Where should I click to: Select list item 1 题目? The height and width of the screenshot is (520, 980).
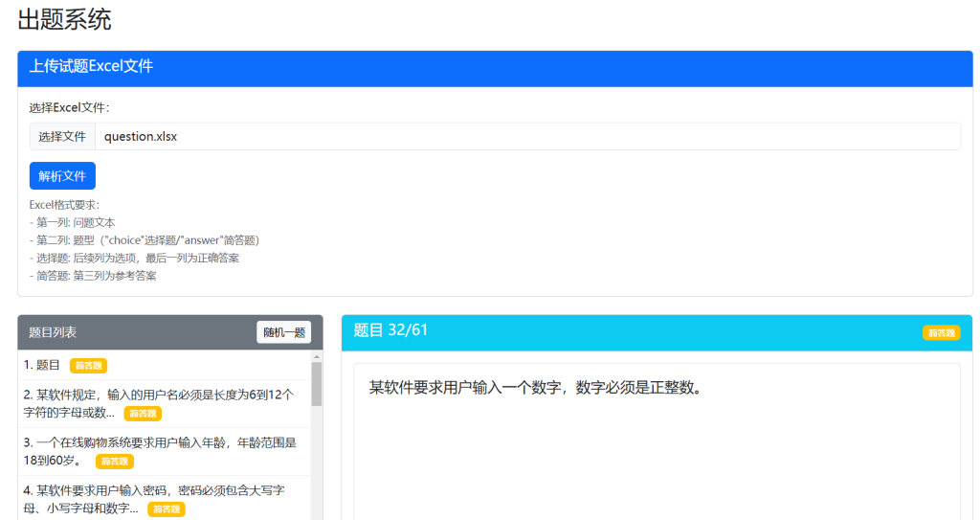[42, 365]
